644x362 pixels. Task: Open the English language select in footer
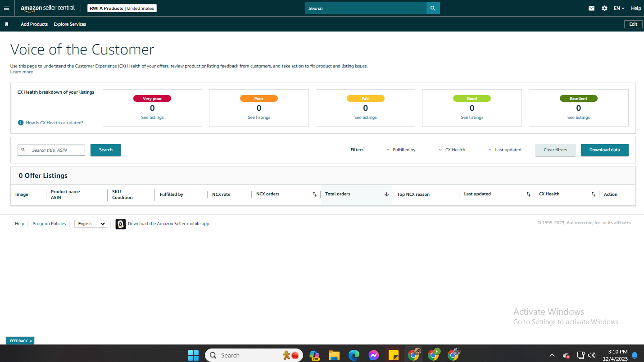tap(91, 224)
